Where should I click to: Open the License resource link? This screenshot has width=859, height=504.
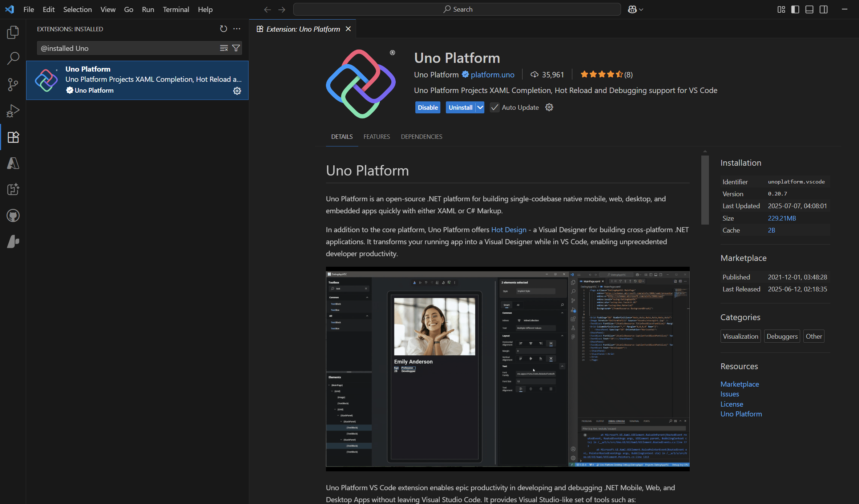(732, 404)
